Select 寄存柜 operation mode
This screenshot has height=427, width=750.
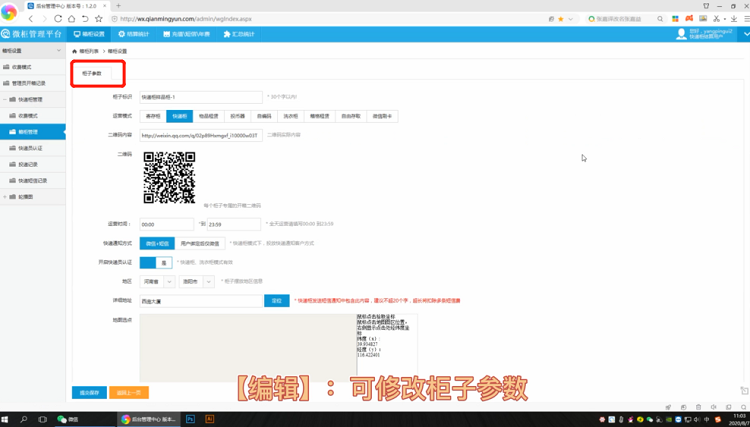153,116
